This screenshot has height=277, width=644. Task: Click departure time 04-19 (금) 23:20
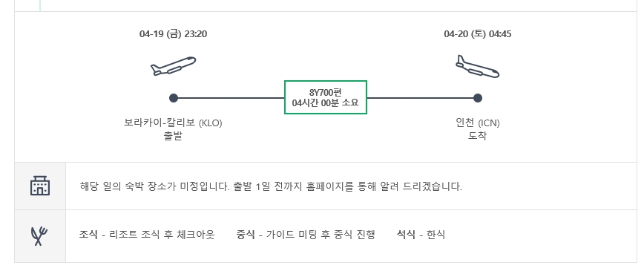[x=174, y=34]
